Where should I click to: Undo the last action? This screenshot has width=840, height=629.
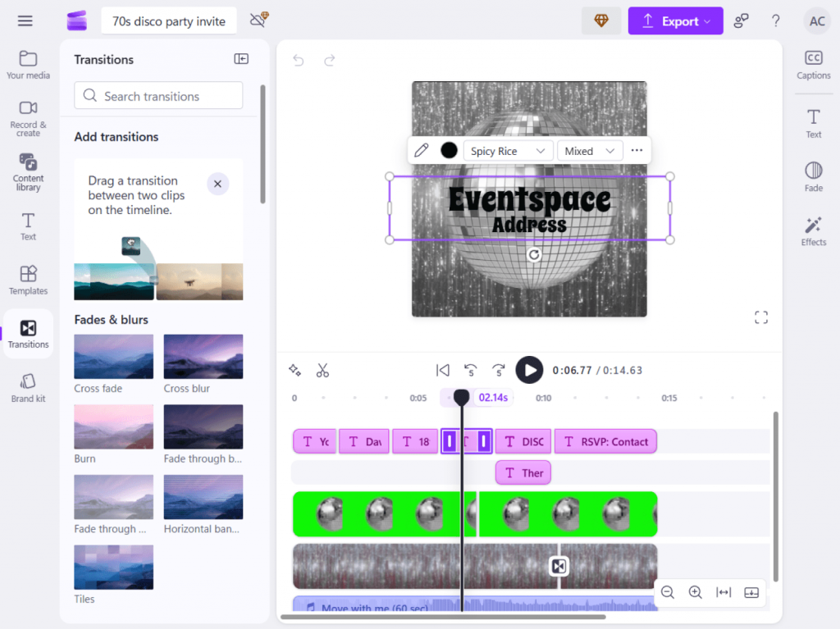[x=299, y=60]
